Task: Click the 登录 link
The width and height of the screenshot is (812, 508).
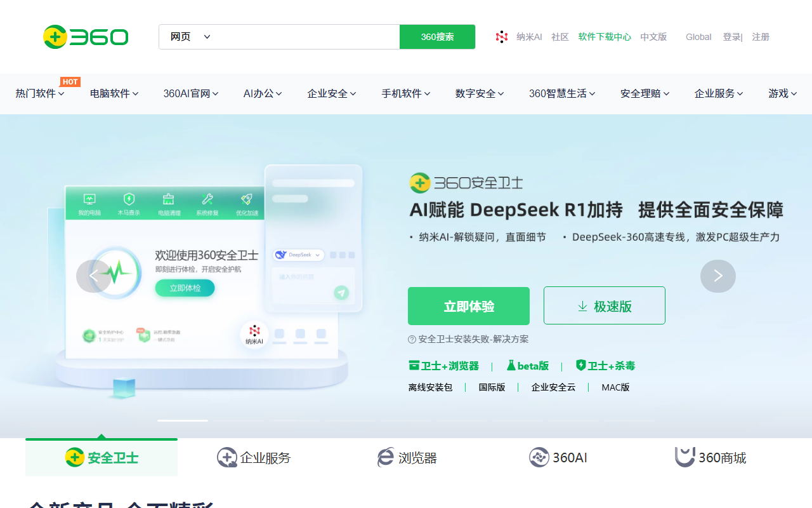Action: tap(731, 37)
